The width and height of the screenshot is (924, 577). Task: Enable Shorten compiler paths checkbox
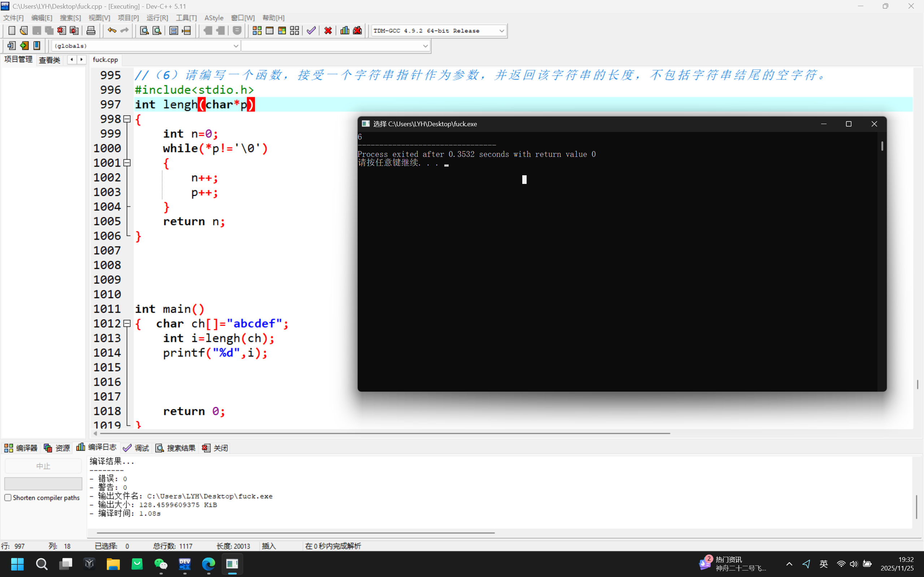pyautogui.click(x=8, y=498)
